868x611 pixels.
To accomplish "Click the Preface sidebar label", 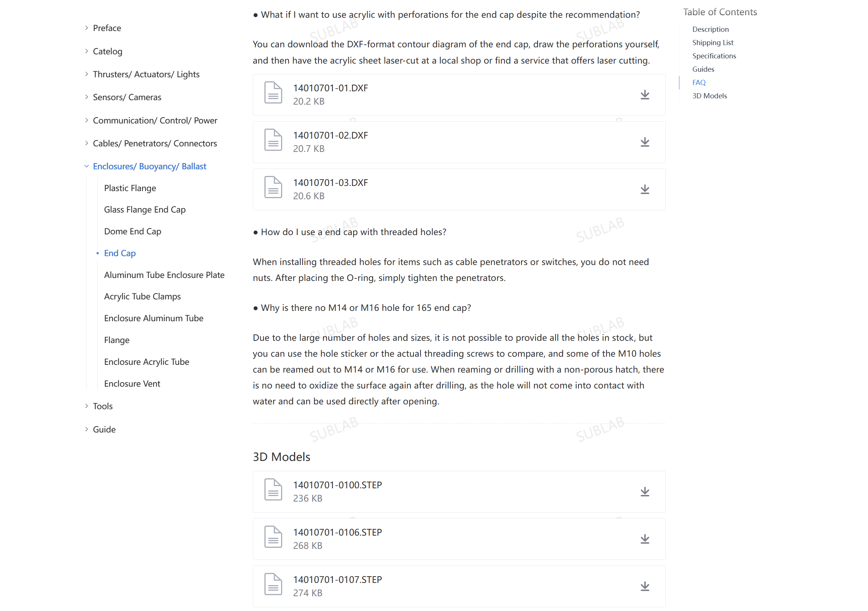I will [107, 28].
